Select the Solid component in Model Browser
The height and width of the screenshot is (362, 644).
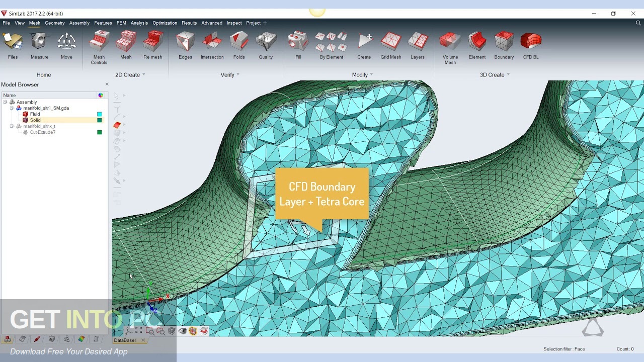[35, 120]
